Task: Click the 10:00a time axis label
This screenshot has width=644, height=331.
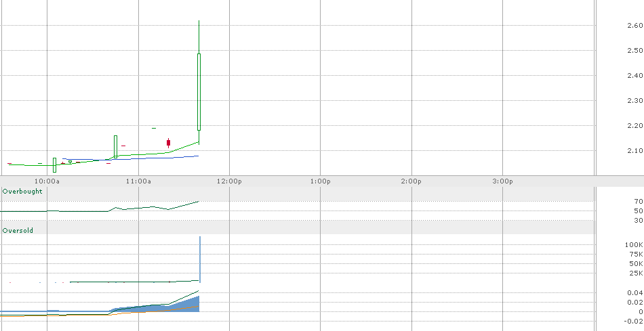Action: coord(47,181)
